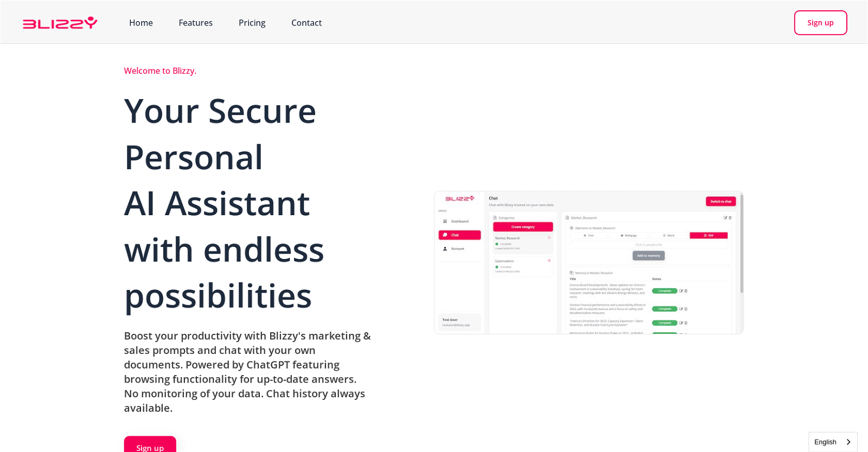Screen dimensions: 868x452
Task: Open the Features page from navbar
Action: point(195,23)
